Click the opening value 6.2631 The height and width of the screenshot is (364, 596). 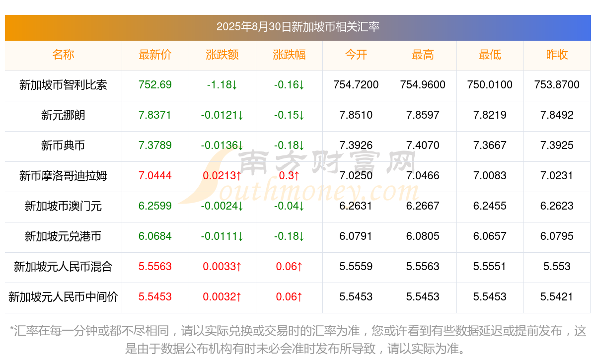point(356,206)
